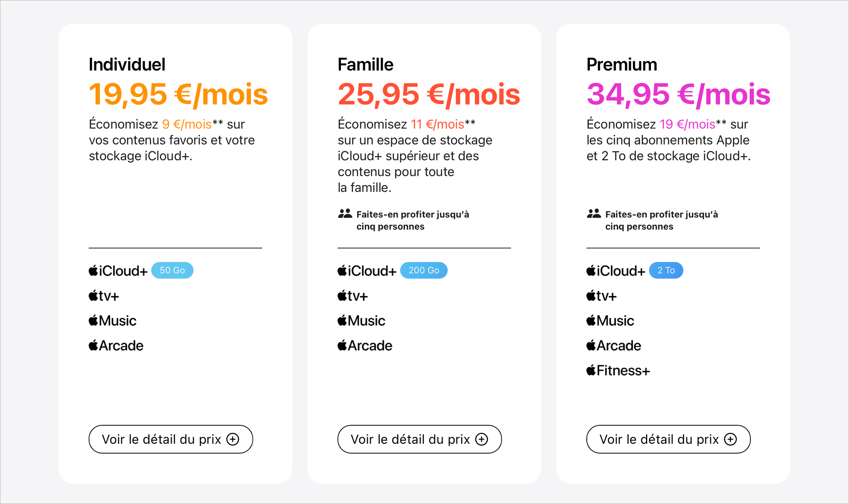The height and width of the screenshot is (504, 849).
Task: Select the Apple Arcade icon under Individuel
Action: pos(93,345)
